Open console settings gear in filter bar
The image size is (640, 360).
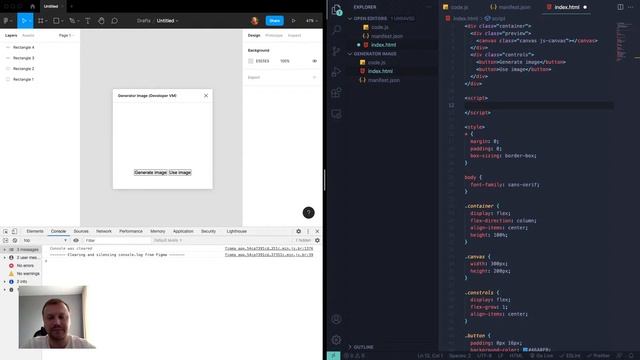[x=317, y=240]
